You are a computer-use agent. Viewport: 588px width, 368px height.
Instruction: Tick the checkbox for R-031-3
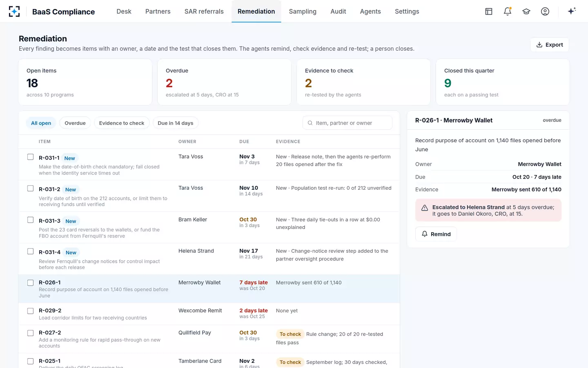tap(30, 220)
